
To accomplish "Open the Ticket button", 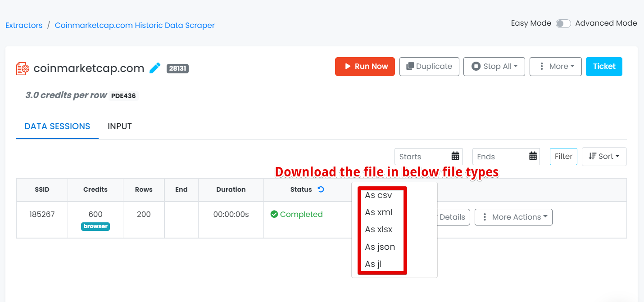I will pos(604,67).
